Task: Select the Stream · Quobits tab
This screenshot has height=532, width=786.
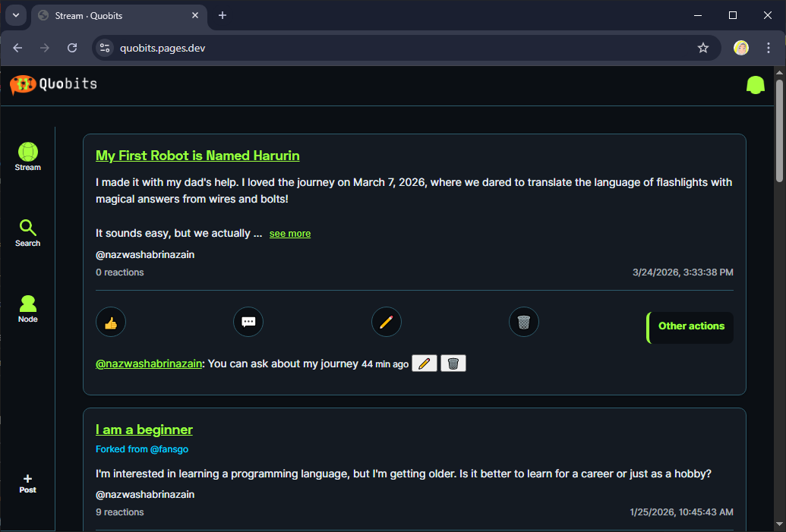Action: pos(119,16)
